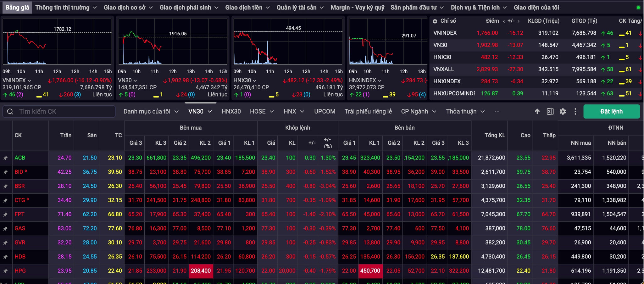644x284 pixels.
Task: Switch to the HNX30 tab
Action: click(x=231, y=111)
